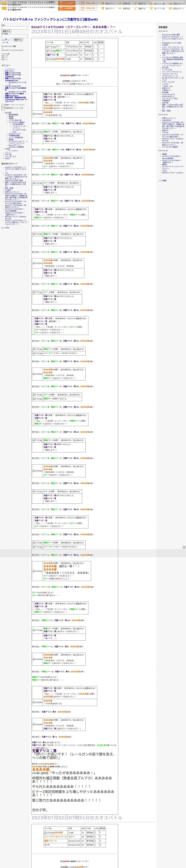Open Discordサーバー (Donald-2nd様管理) link
186x868 pixels.
pyautogui.click(x=16, y=146)
